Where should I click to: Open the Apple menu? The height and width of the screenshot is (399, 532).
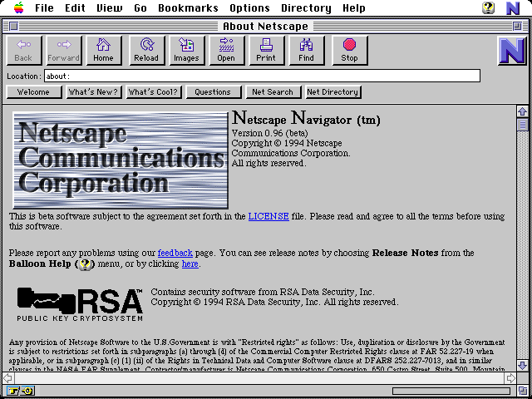tap(18, 7)
